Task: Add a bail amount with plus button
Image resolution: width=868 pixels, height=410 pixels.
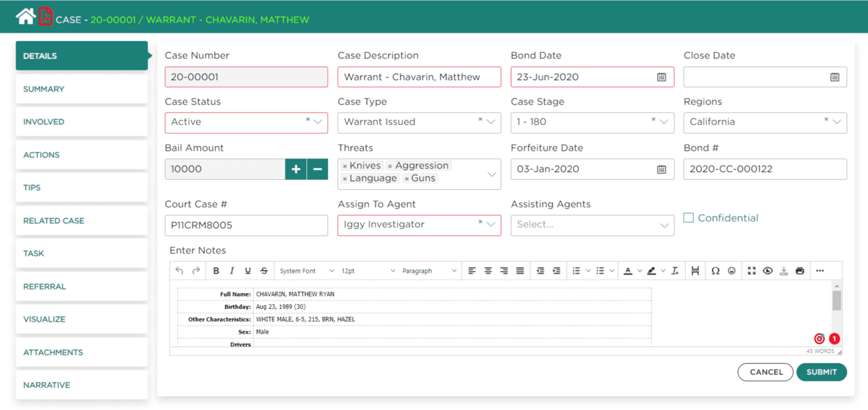Action: (x=296, y=169)
